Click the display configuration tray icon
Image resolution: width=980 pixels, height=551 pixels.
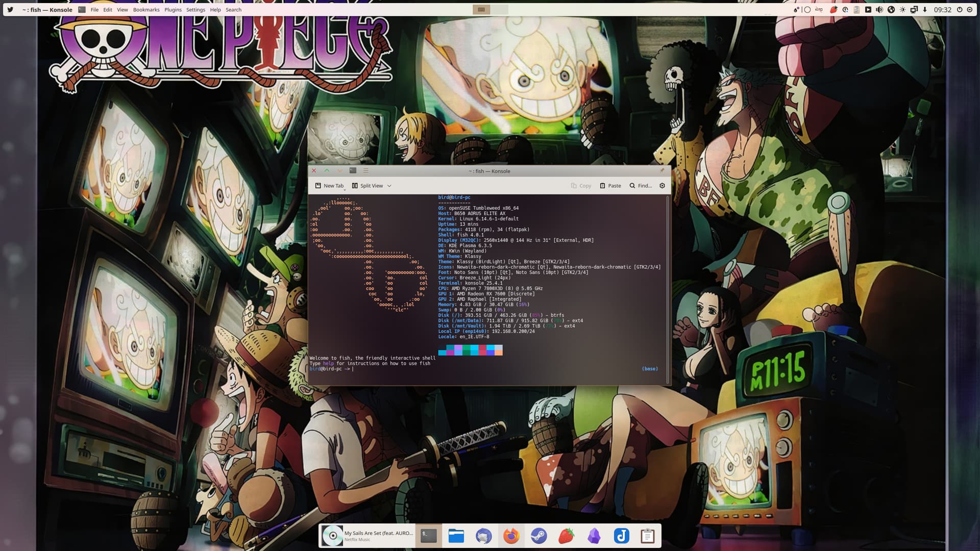coord(914,10)
